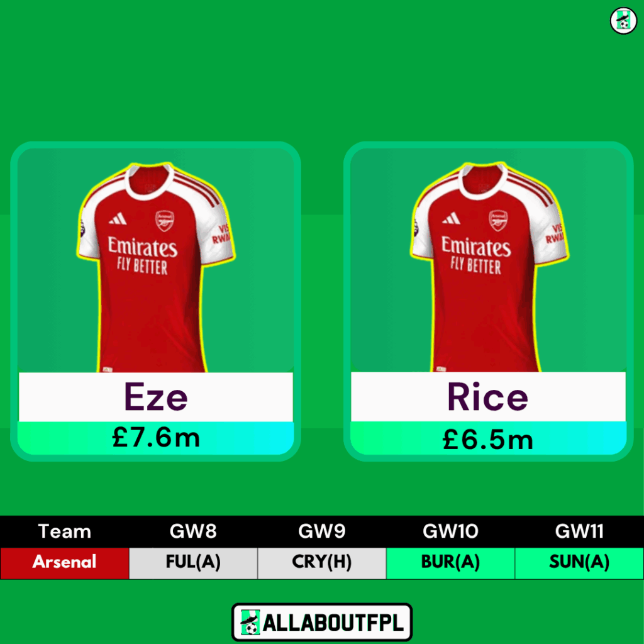Click the Adidas logo on Rice's shirt
The image size is (644, 644).
[451, 218]
